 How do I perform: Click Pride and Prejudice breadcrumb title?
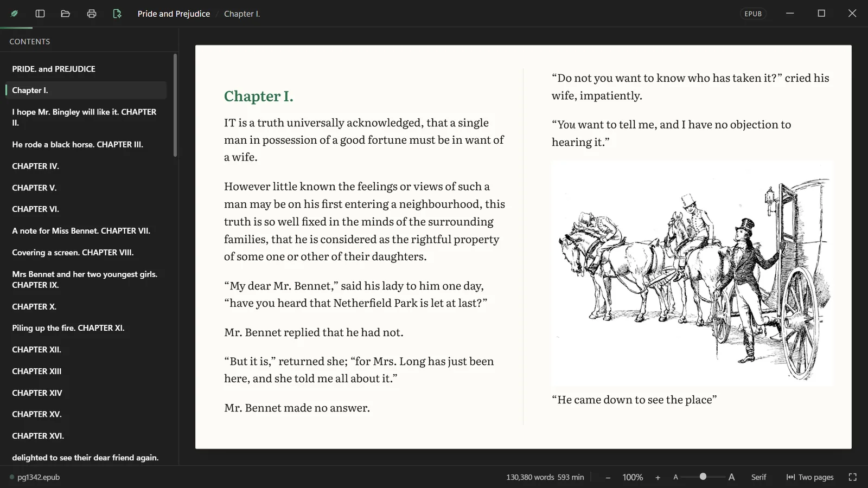(174, 14)
